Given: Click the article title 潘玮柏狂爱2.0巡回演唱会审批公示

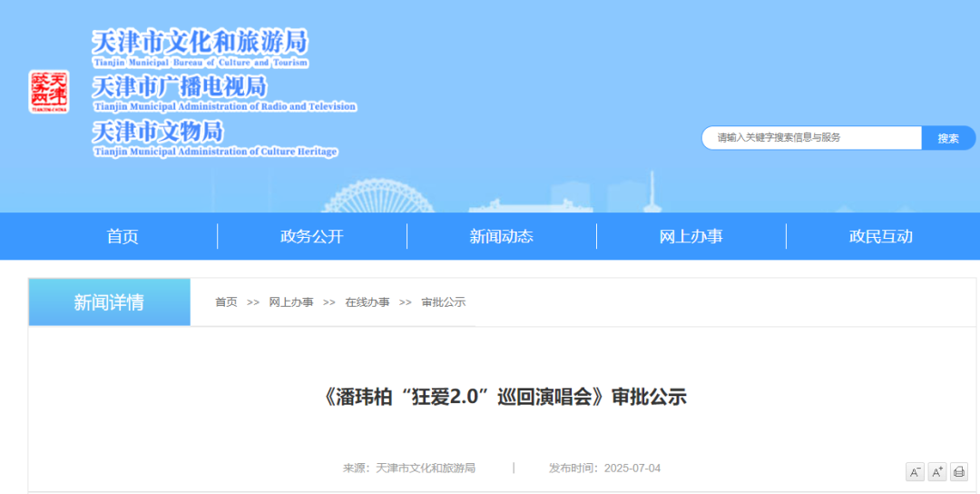Looking at the screenshot, I should coord(504,397).
